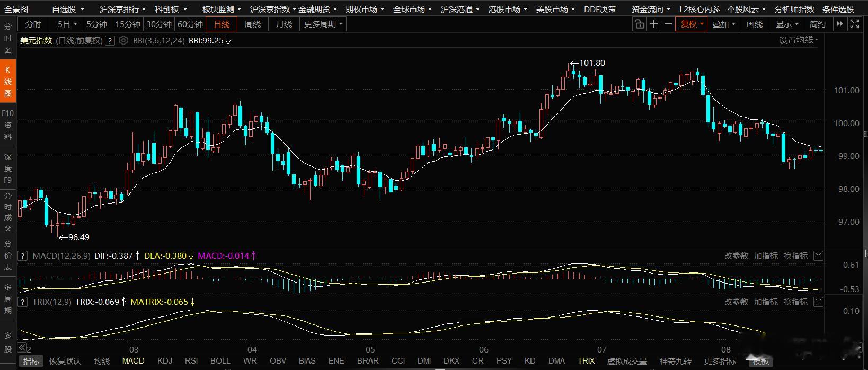Open 分时成交 sidebar panel

click(x=8, y=212)
